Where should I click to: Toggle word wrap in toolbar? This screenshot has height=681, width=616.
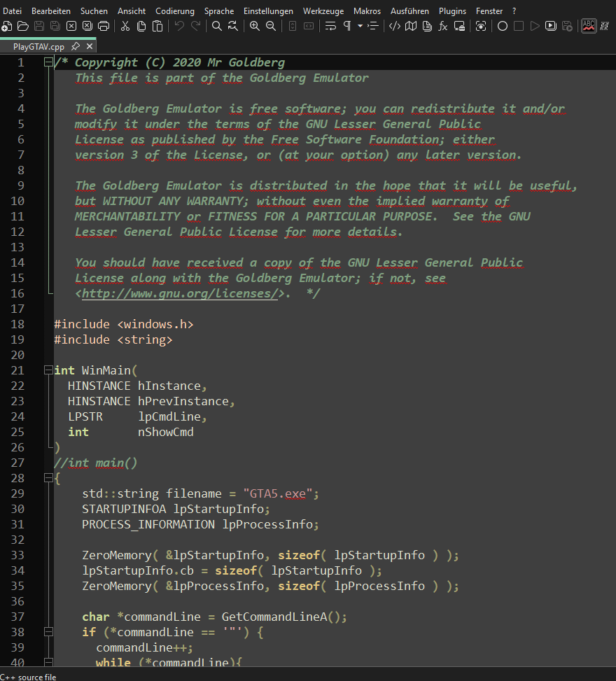click(x=330, y=27)
